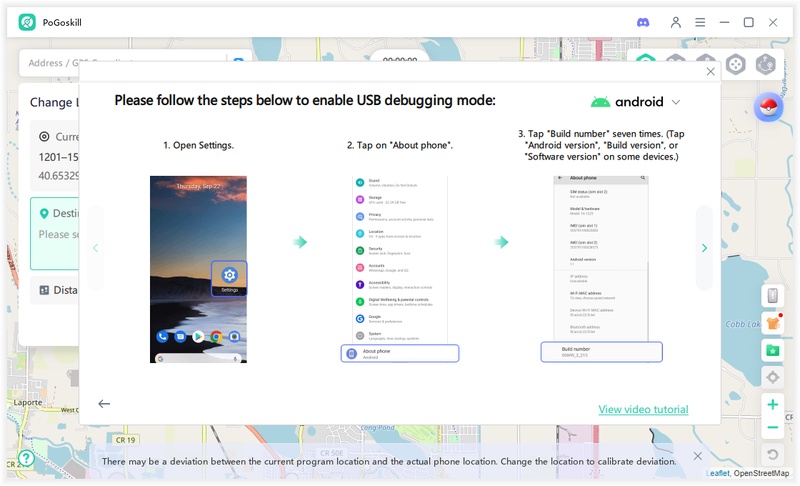Image resolution: width=800 pixels, height=486 pixels.
Task: Open the favorites folder icon
Action: [x=772, y=350]
